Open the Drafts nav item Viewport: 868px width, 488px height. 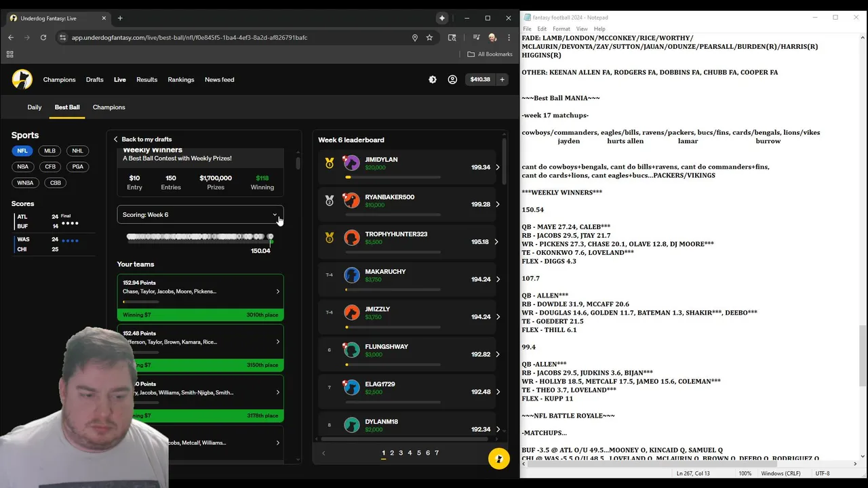[94, 79]
